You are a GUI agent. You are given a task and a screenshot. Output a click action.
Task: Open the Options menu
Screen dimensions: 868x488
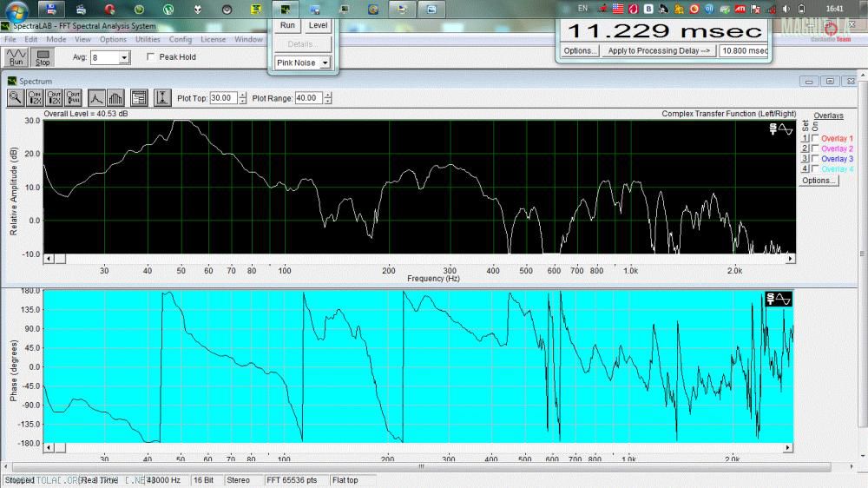(113, 39)
